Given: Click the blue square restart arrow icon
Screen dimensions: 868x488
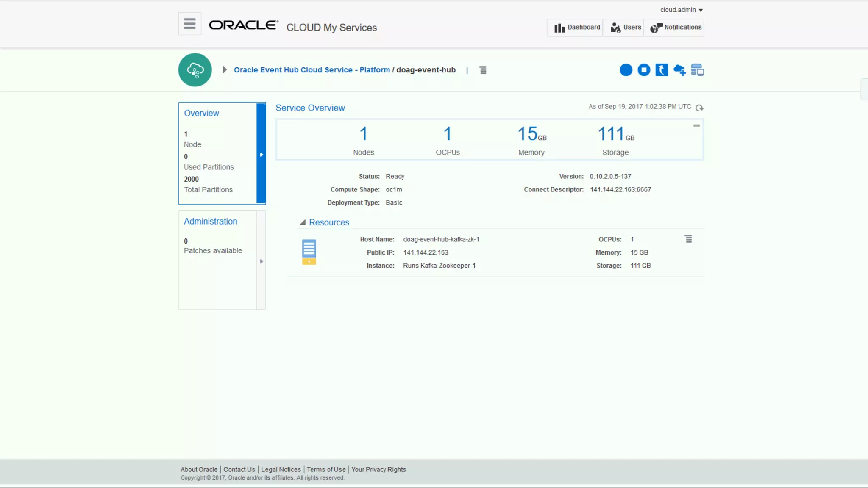Looking at the screenshot, I should (661, 70).
